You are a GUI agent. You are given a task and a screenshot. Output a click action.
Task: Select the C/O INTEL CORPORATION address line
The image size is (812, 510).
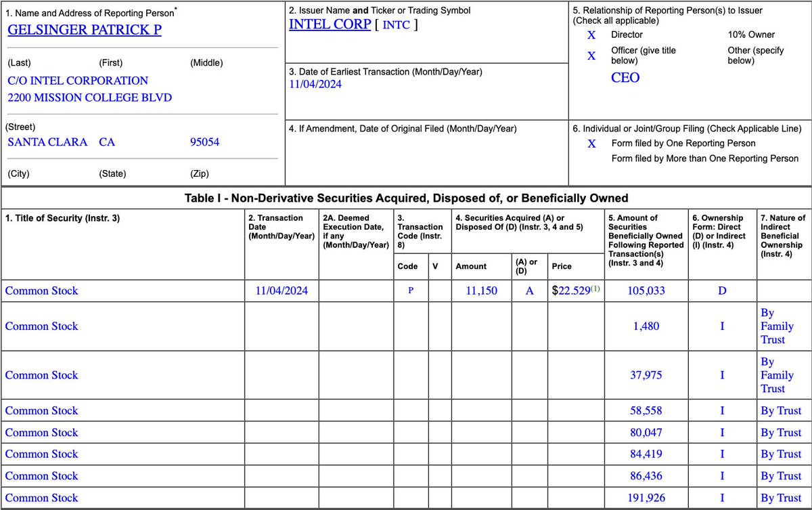[x=78, y=81]
